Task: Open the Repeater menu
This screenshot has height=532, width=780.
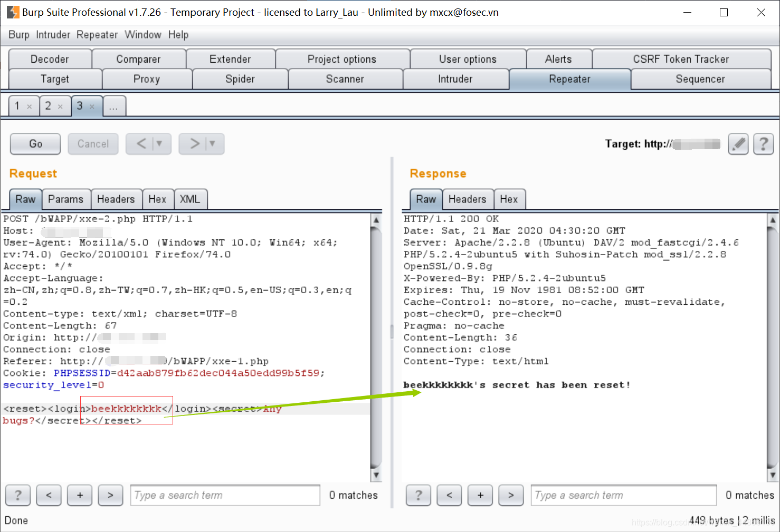Action: [97, 35]
